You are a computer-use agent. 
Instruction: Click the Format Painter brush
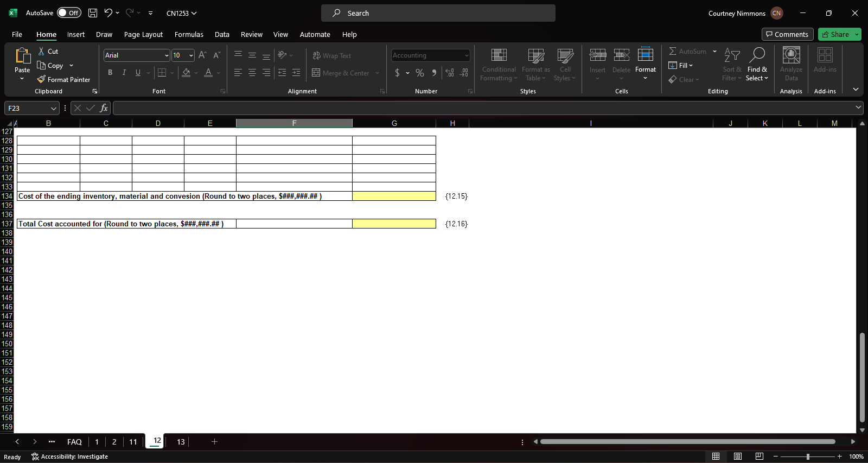(63, 79)
